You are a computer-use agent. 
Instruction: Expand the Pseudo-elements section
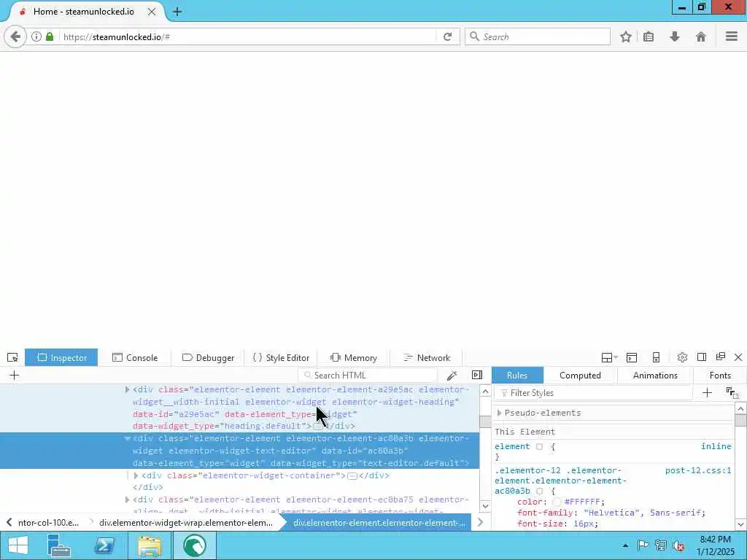499,413
